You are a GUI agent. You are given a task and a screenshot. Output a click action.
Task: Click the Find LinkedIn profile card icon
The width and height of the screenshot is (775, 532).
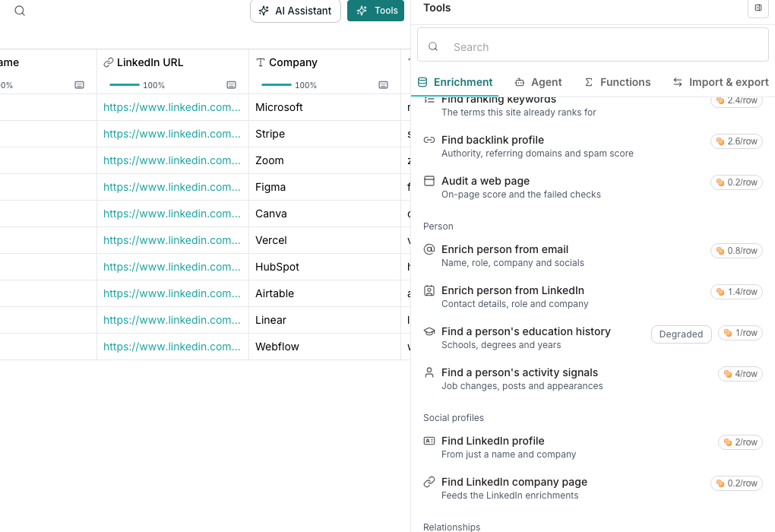[429, 441]
